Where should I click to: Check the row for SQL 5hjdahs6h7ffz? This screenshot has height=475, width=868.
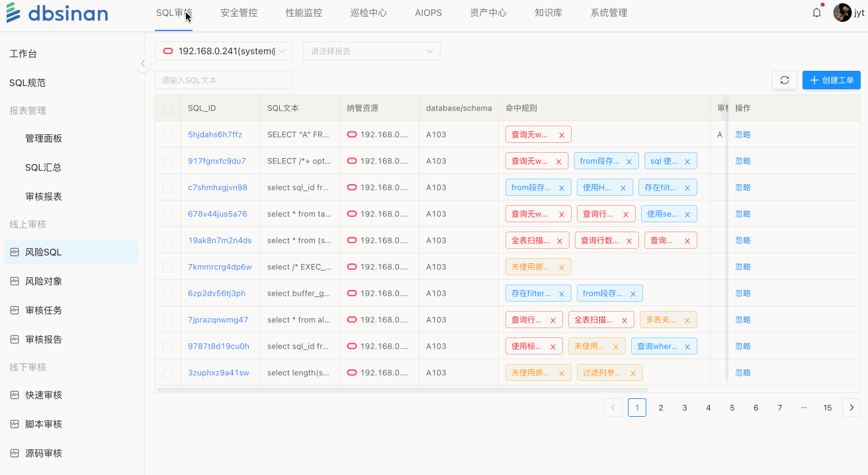pos(167,135)
